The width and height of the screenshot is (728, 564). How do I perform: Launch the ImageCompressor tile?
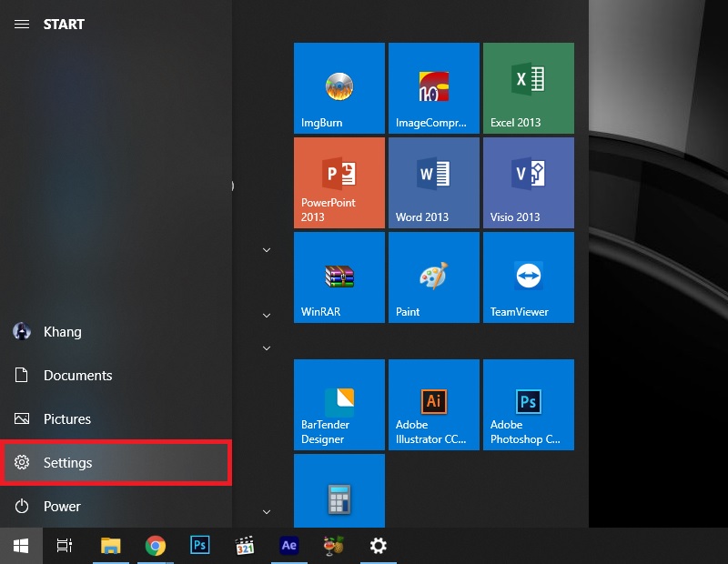(434, 88)
